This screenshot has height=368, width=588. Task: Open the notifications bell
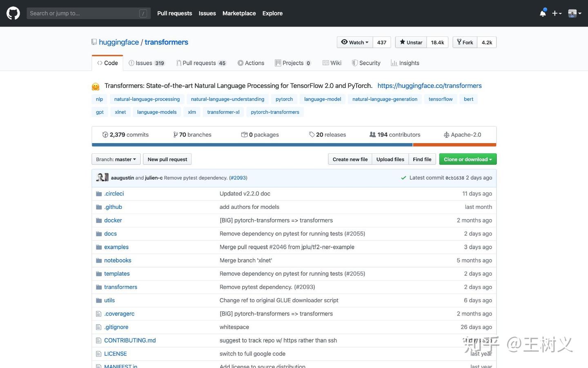[543, 13]
